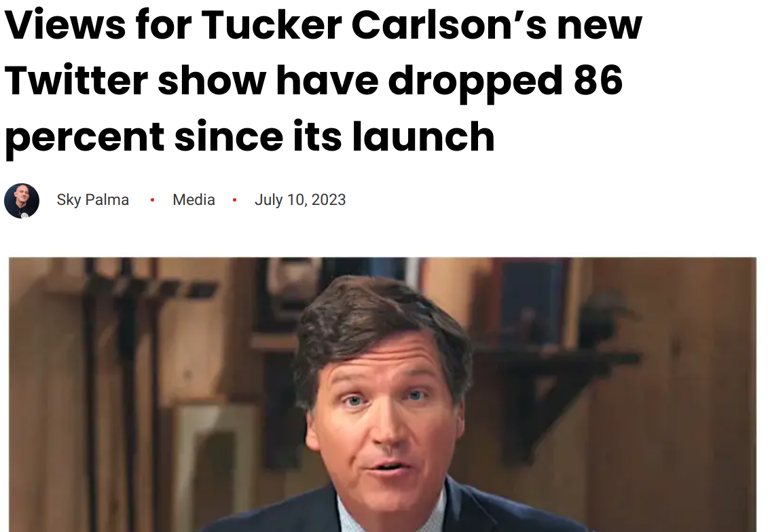
Task: Click red dot separator after Sky Palma
Action: pos(152,199)
